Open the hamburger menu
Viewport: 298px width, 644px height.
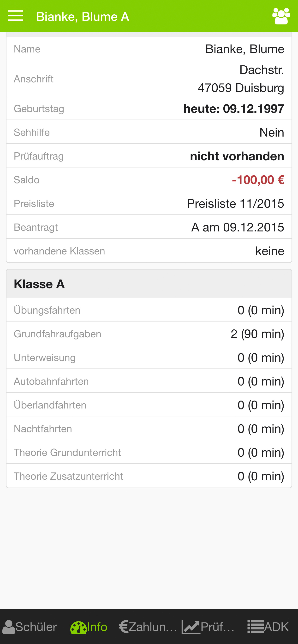16,16
